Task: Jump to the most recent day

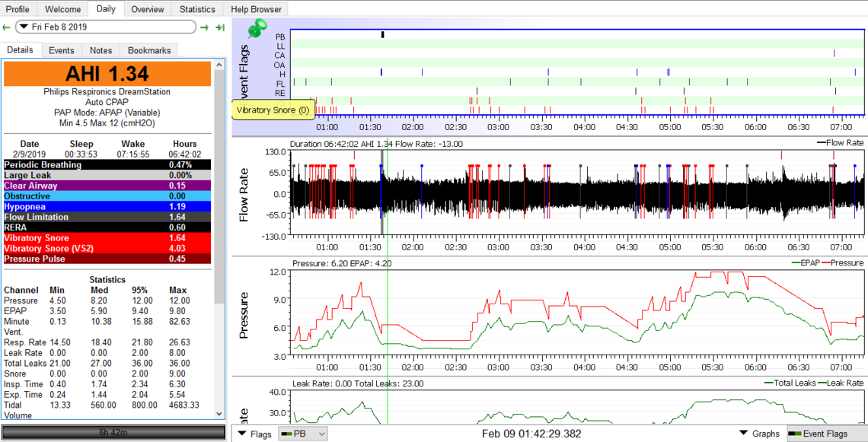Action: [220, 27]
